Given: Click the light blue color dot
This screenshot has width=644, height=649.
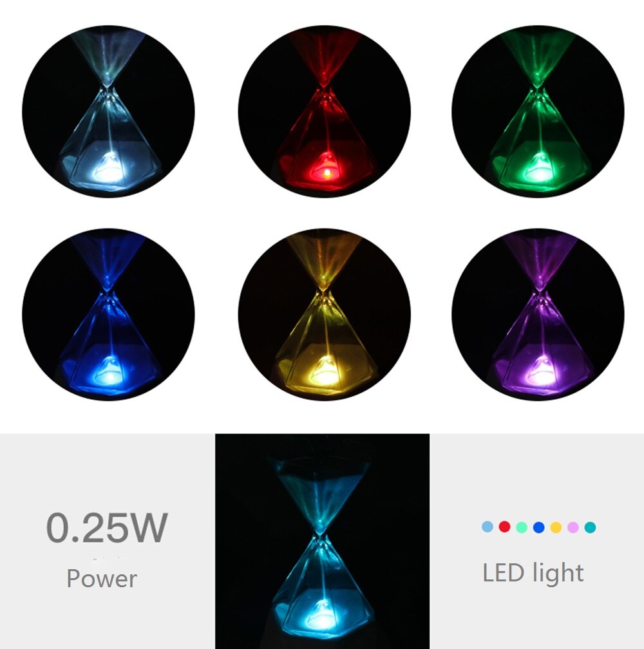Looking at the screenshot, I should click(488, 527).
